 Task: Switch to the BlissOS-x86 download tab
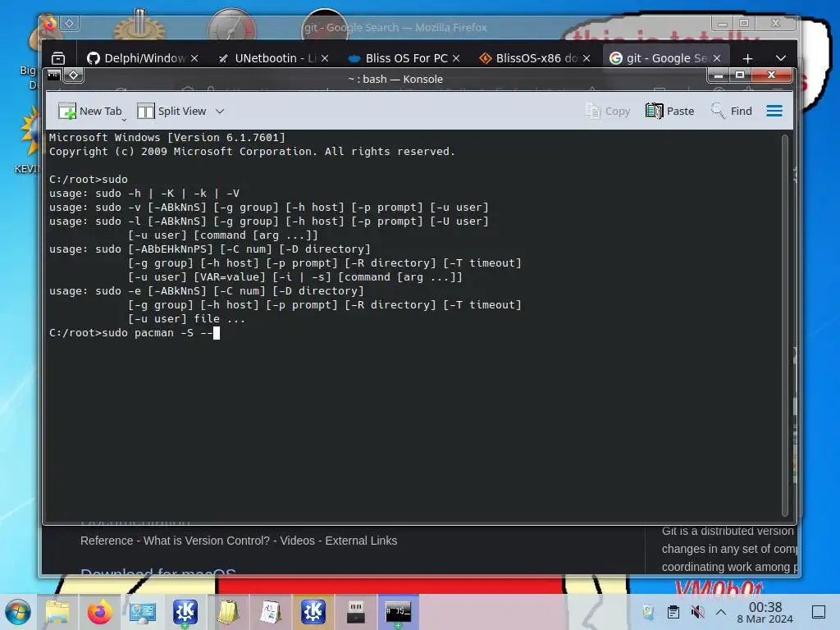click(528, 58)
